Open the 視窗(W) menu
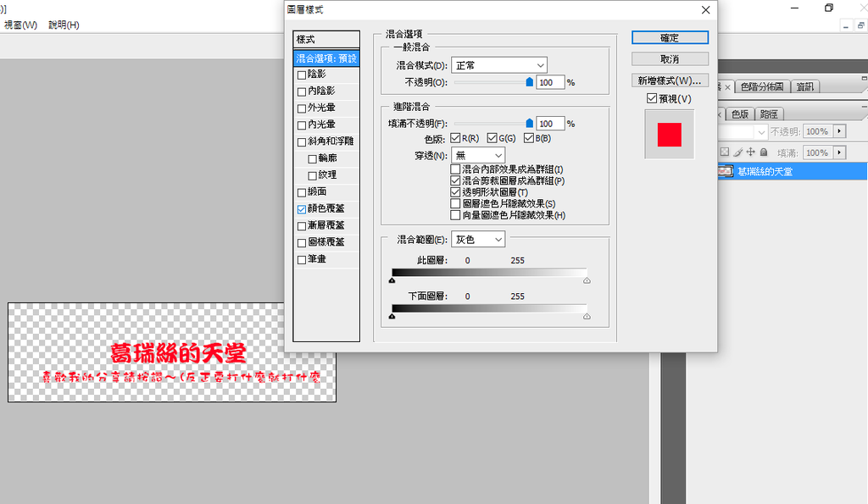 tap(19, 25)
